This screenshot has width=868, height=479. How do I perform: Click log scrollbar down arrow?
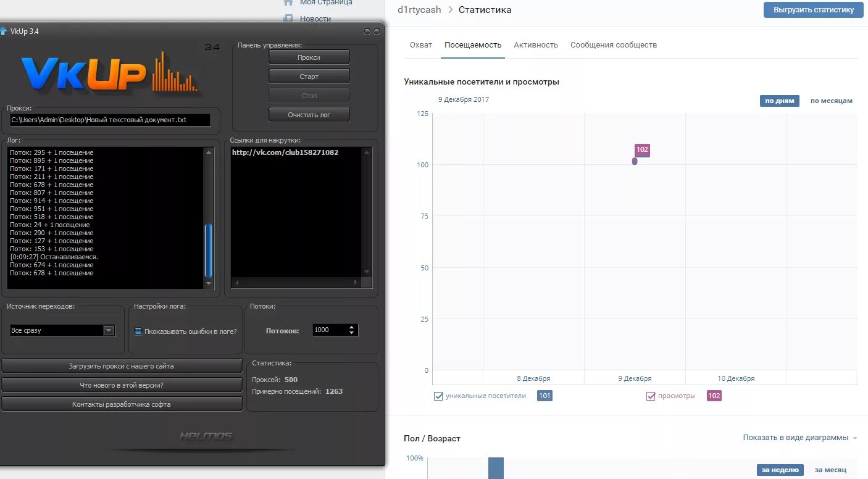coord(209,283)
